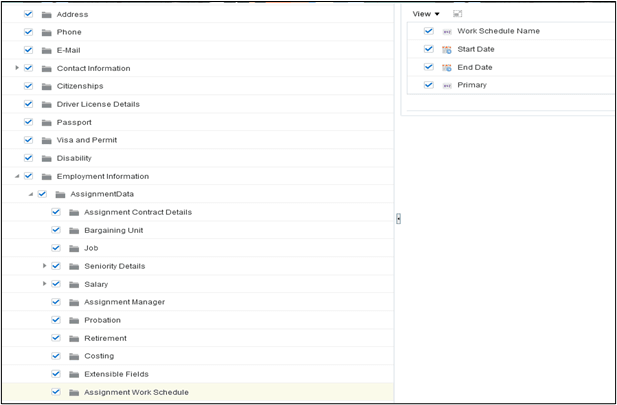Click the folder icon beside Assignment Contract Details
Viewport: 617px width, 405px height.
pos(74,212)
